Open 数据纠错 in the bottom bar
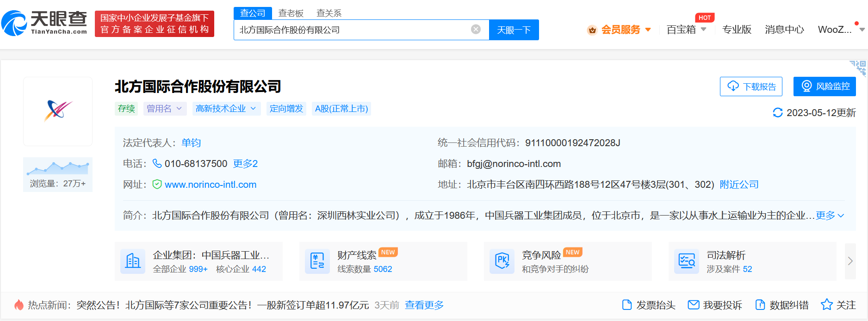The height and width of the screenshot is (321, 868). (x=781, y=305)
